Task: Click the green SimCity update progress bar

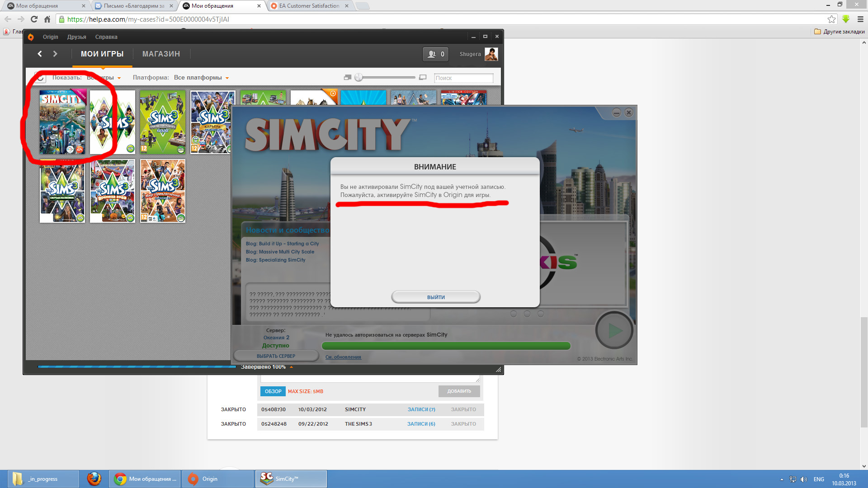Action: pyautogui.click(x=446, y=346)
